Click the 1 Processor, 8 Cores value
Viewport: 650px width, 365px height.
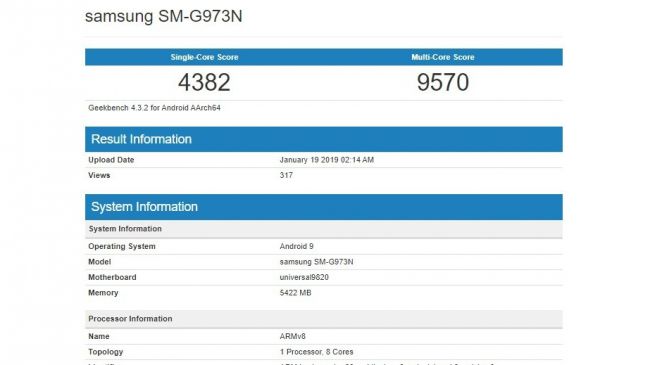pyautogui.click(x=316, y=352)
